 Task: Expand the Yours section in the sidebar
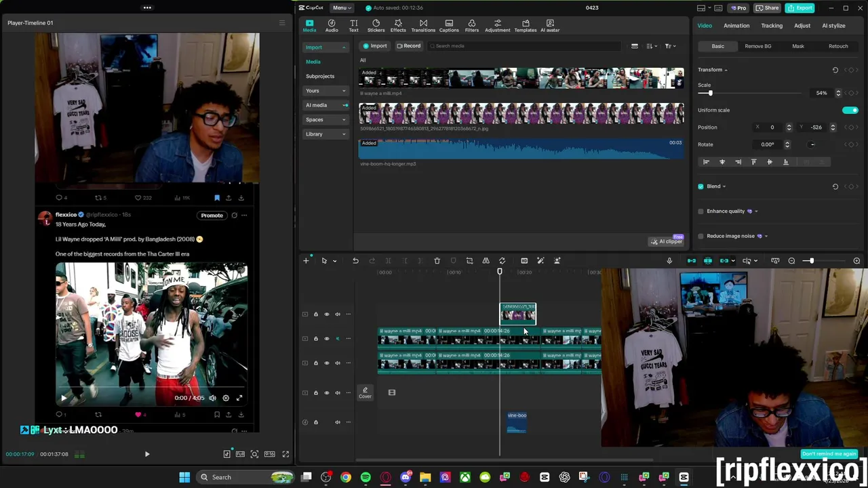344,91
